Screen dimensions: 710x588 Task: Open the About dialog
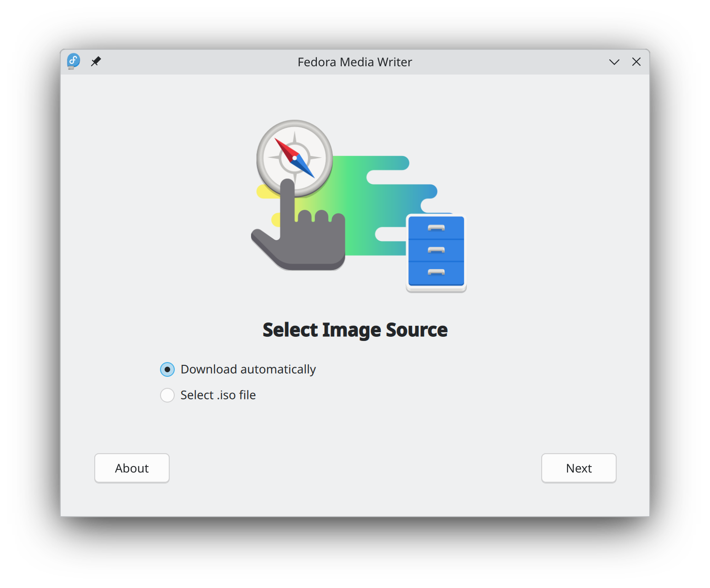point(132,468)
